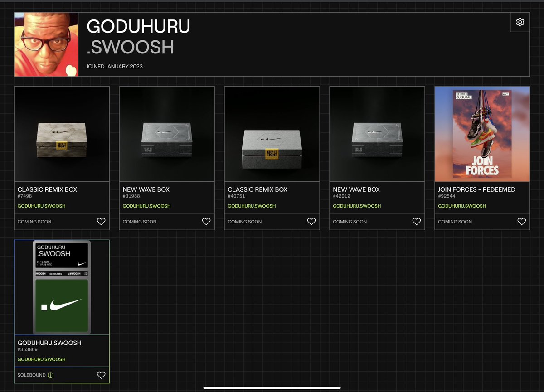Viewport: 544px width, 392px height.
Task: Open white GODUHURU.SWOOSH title above #353869
Action: point(50,343)
